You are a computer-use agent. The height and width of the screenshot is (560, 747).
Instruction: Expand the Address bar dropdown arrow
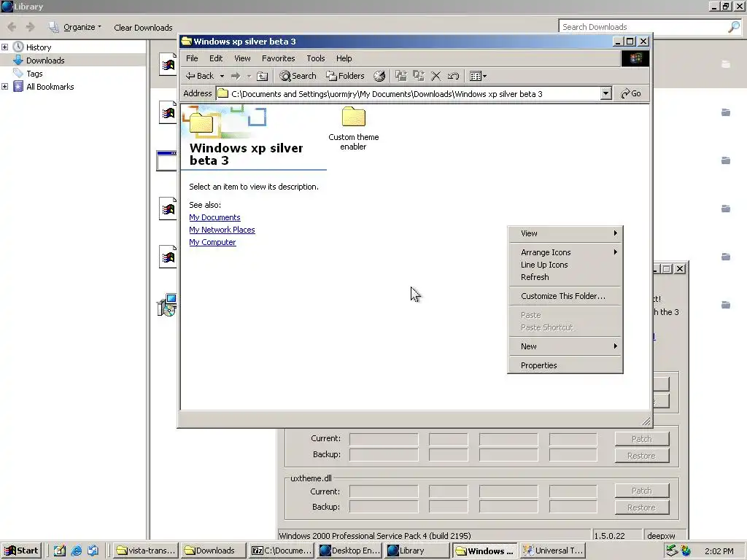(605, 93)
